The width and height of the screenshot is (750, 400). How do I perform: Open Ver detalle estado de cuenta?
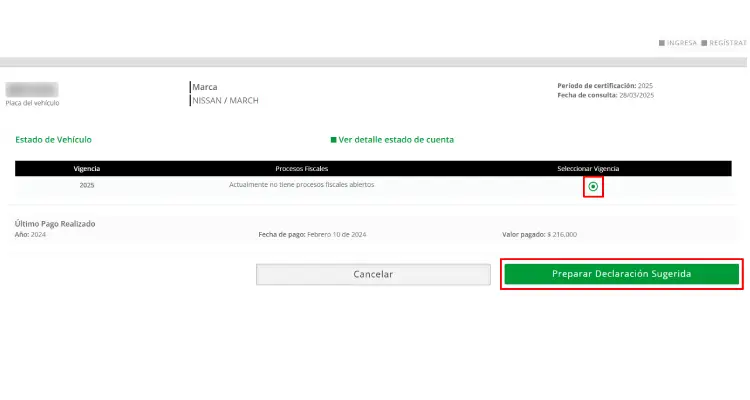pos(396,140)
